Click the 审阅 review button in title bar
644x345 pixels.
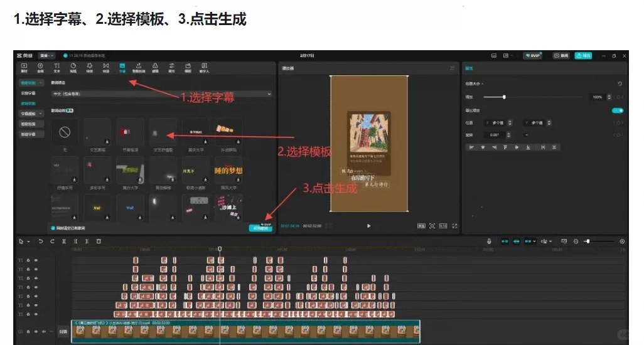click(561, 55)
